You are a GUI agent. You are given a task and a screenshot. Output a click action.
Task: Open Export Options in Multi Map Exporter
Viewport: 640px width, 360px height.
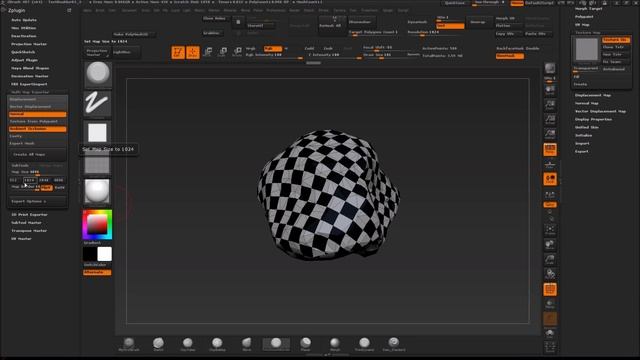[x=37, y=202]
